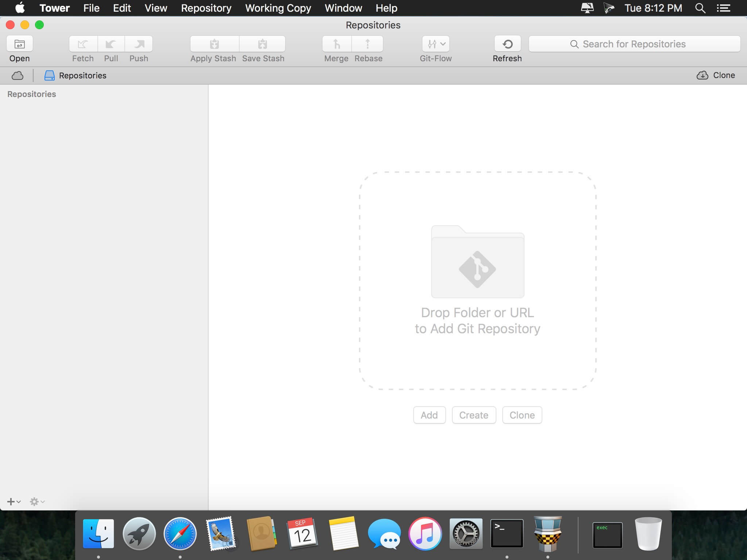Open Mail from the Dock
This screenshot has height=560, width=747.
tap(221, 534)
